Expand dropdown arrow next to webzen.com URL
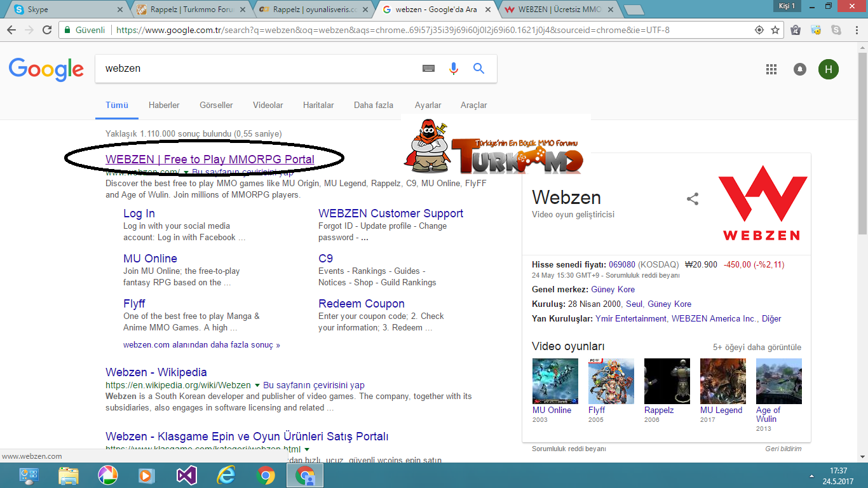The width and height of the screenshot is (868, 488). point(186,173)
